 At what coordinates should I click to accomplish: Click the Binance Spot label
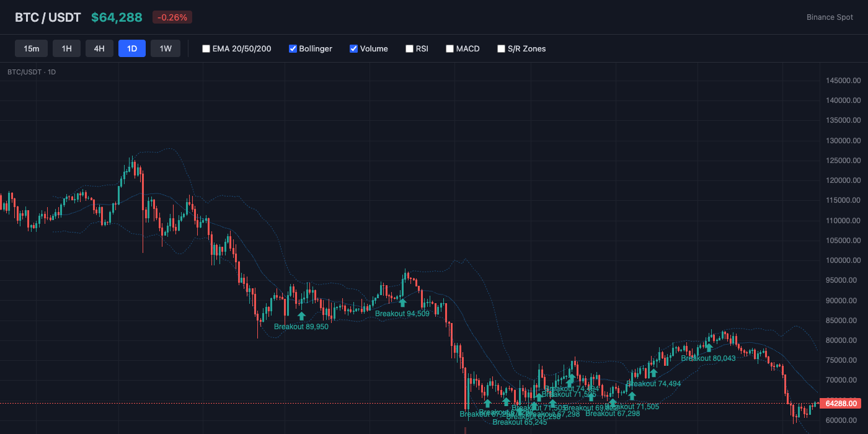pyautogui.click(x=830, y=17)
